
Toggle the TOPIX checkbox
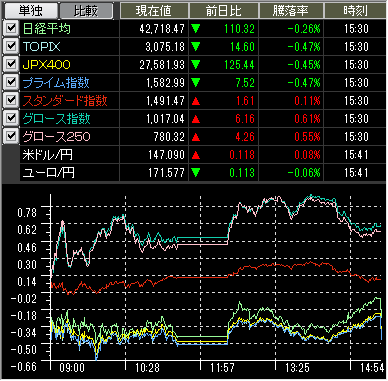[11, 46]
